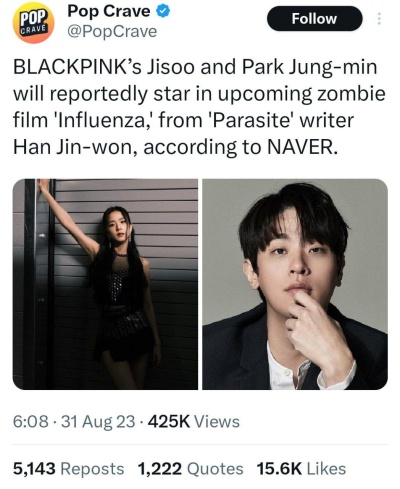Screen dimensions: 400x489
Task: Open the 5,143 Reposts list
Action: pos(68,468)
